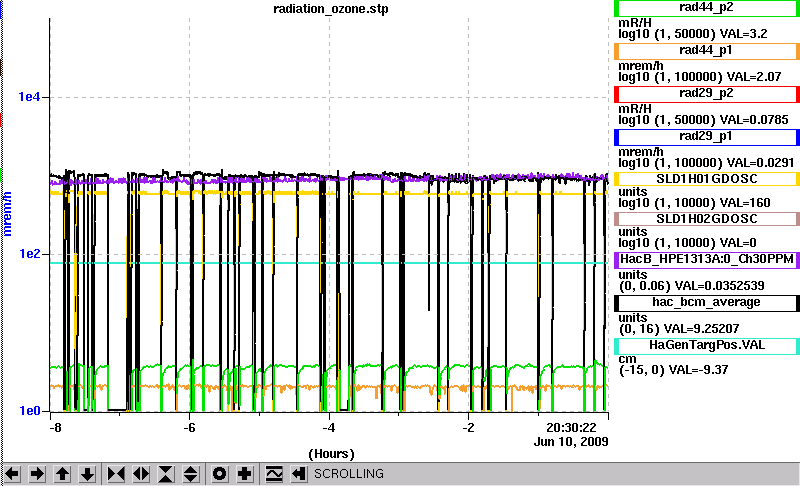
Task: Click the rad29_p2 'VAL=0.0785' readout
Action: point(754,120)
